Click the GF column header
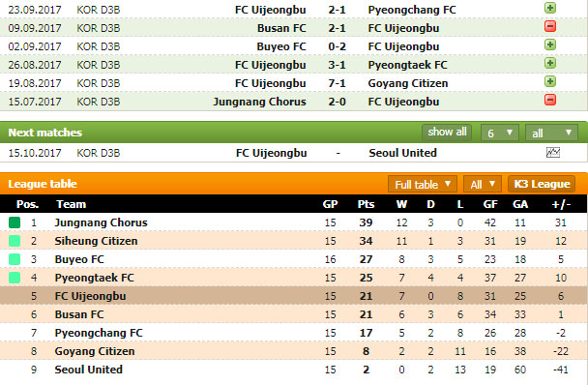Screen dimensions: 588x385 tap(490, 204)
